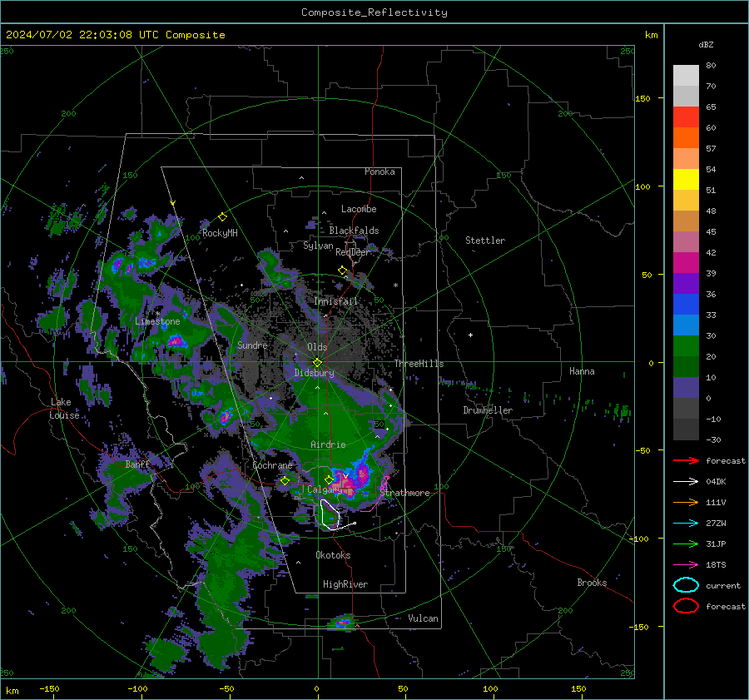Click the 2024/07/02 22:03:08 UTC timestamp
The image size is (749, 700).
(82, 35)
